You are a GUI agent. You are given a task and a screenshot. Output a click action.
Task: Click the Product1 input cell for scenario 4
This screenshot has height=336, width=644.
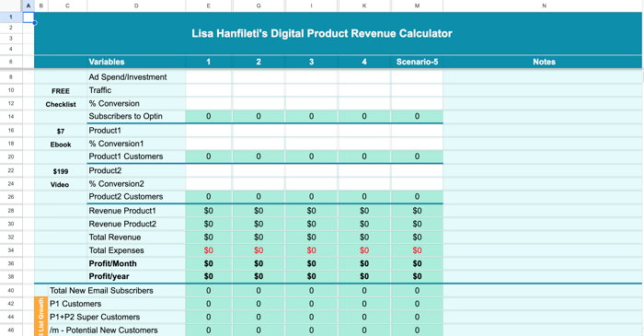pyautogui.click(x=364, y=131)
